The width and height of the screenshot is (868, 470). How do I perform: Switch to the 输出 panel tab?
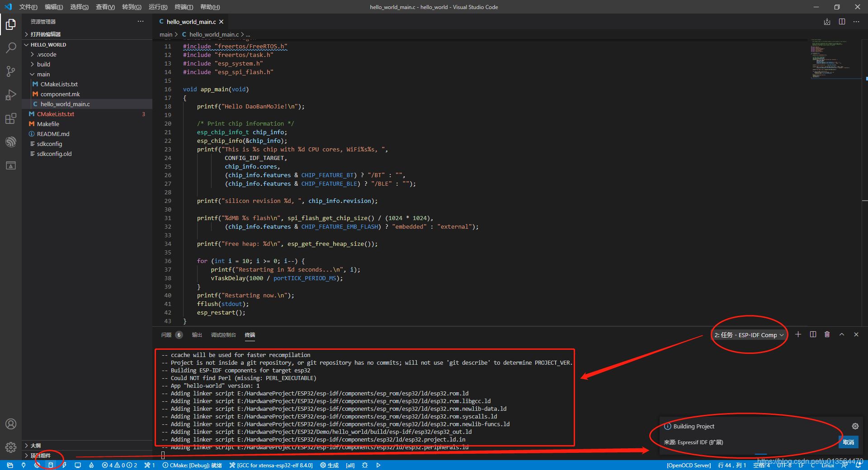pyautogui.click(x=197, y=335)
